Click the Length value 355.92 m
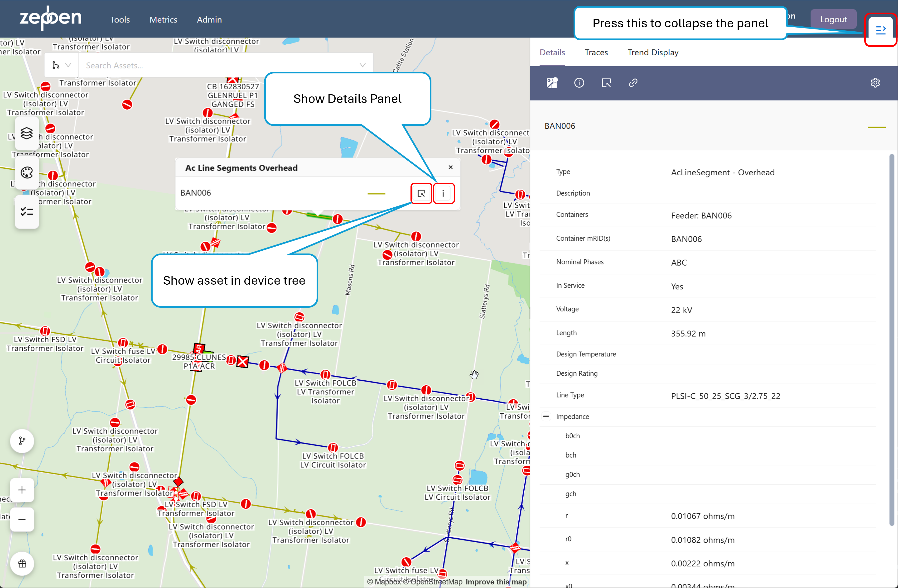 [x=688, y=333]
